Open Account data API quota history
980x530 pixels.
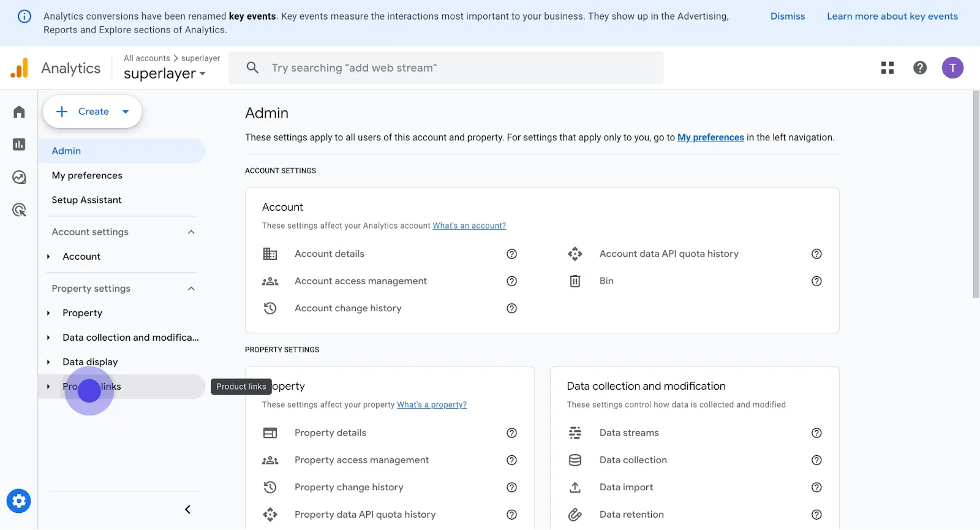pyautogui.click(x=669, y=254)
